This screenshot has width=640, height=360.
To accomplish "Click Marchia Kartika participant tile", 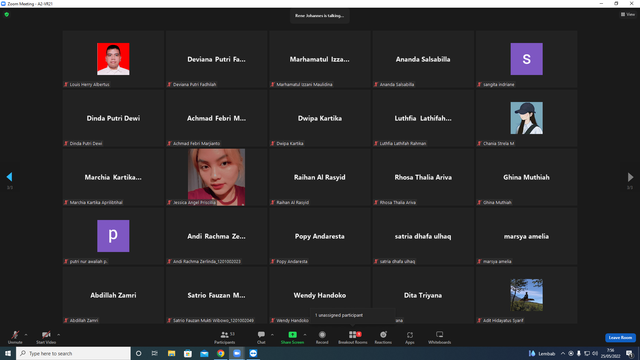I will coord(113,177).
